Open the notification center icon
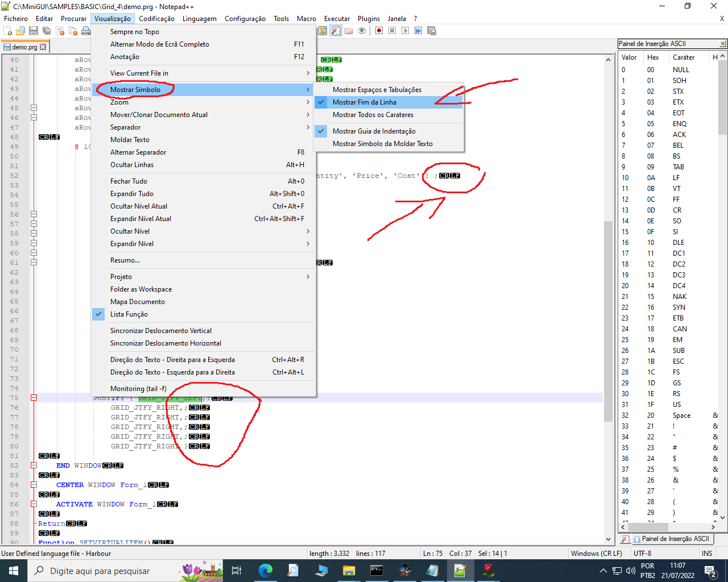 point(710,571)
